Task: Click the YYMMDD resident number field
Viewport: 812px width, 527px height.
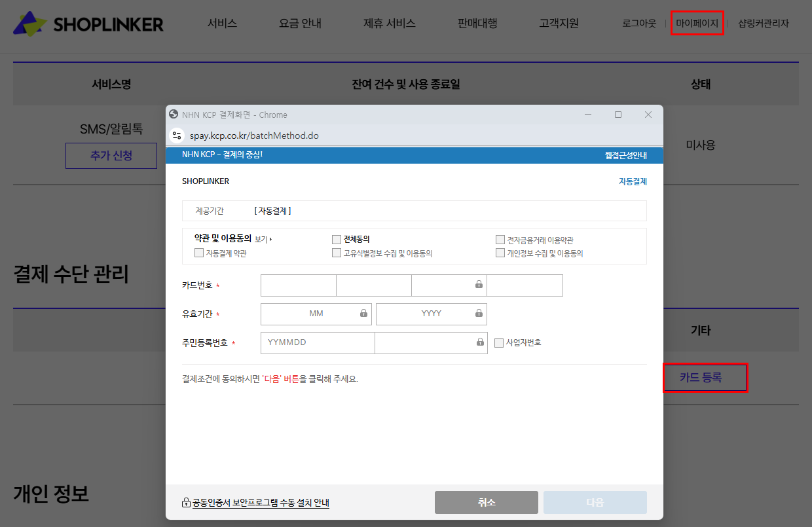Action: tap(318, 342)
